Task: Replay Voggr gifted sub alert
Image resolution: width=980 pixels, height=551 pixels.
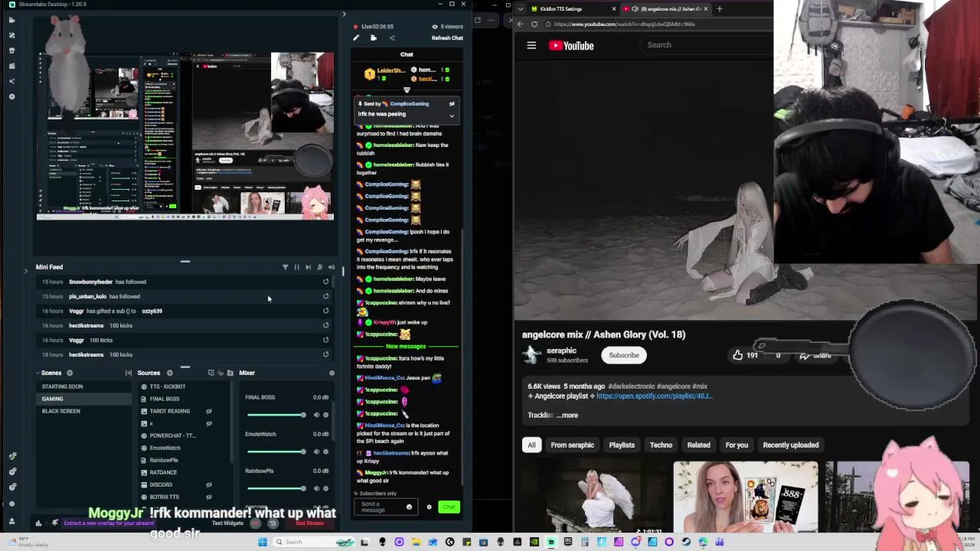Action: tap(325, 311)
